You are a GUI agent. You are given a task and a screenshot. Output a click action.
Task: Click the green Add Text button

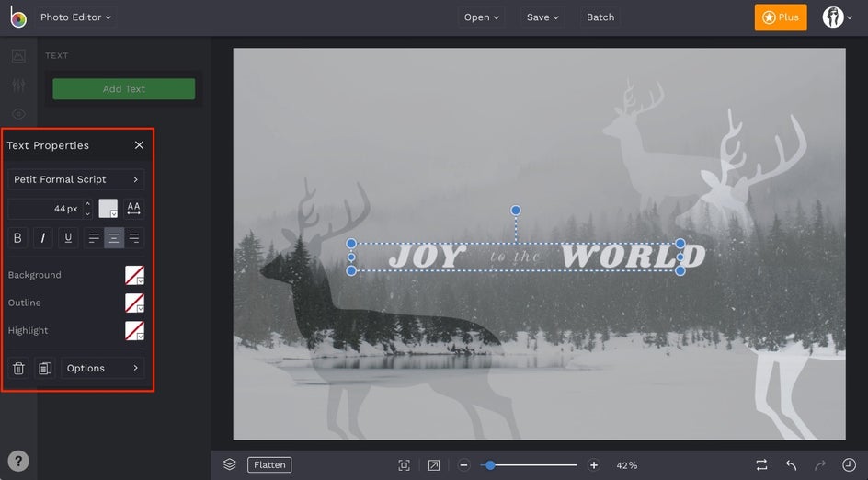[x=123, y=88]
